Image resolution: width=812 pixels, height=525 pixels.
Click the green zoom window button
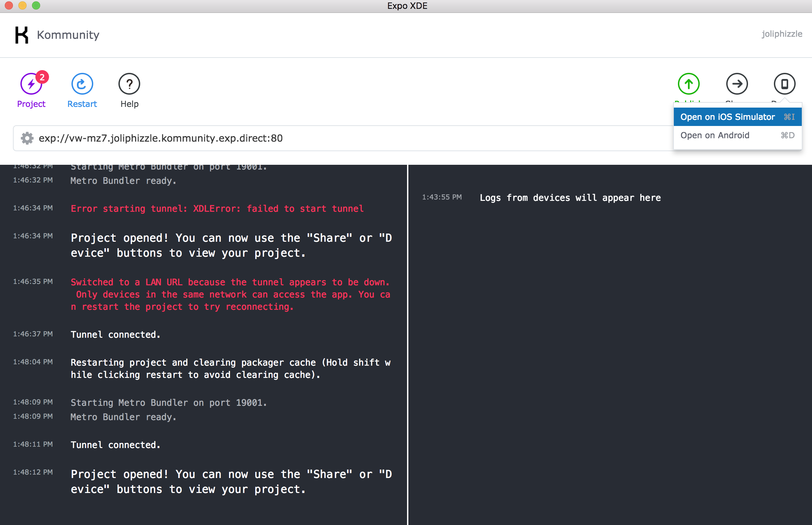click(x=36, y=5)
